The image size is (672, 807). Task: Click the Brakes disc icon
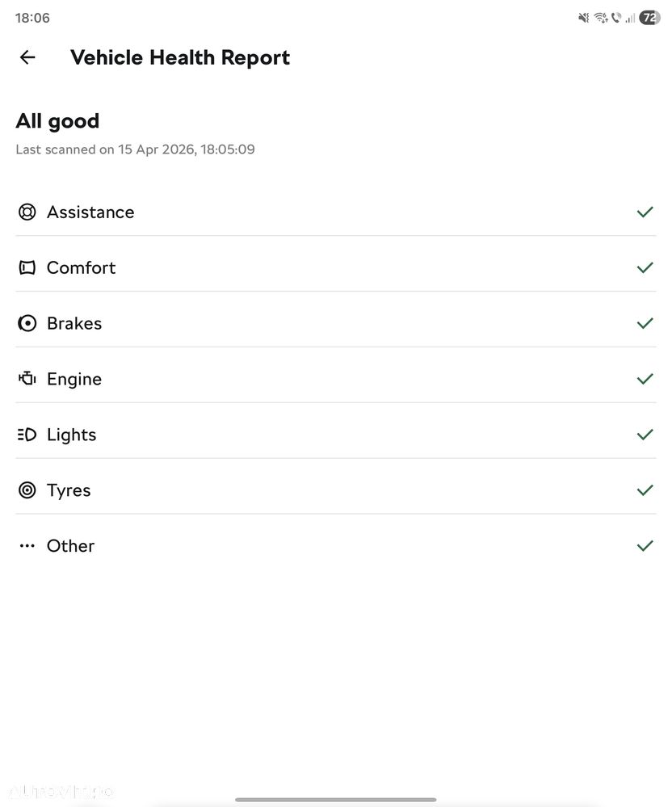coord(27,324)
